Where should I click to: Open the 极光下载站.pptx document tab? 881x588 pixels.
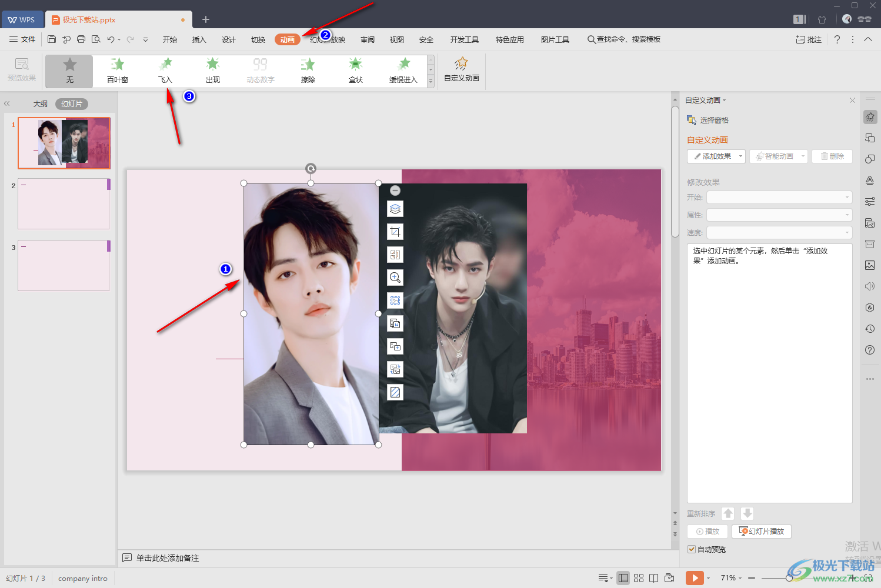coord(118,19)
